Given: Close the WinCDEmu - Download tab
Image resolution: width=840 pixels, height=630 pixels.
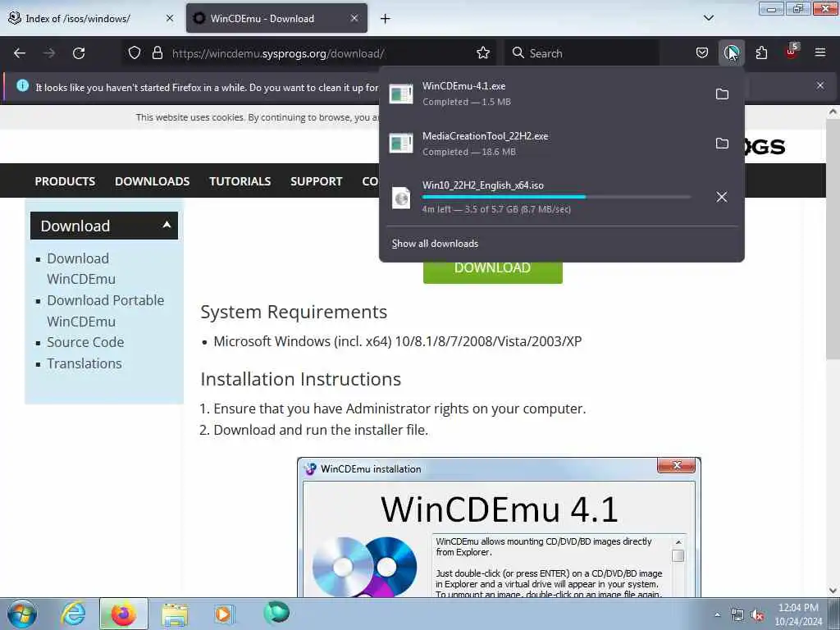Looking at the screenshot, I should point(354,18).
